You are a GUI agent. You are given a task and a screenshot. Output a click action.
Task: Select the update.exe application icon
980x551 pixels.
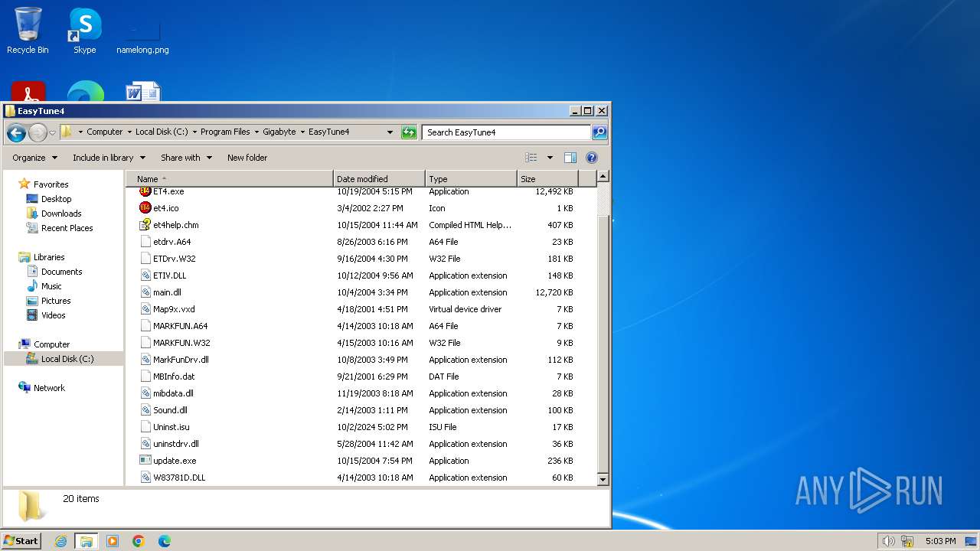point(145,461)
